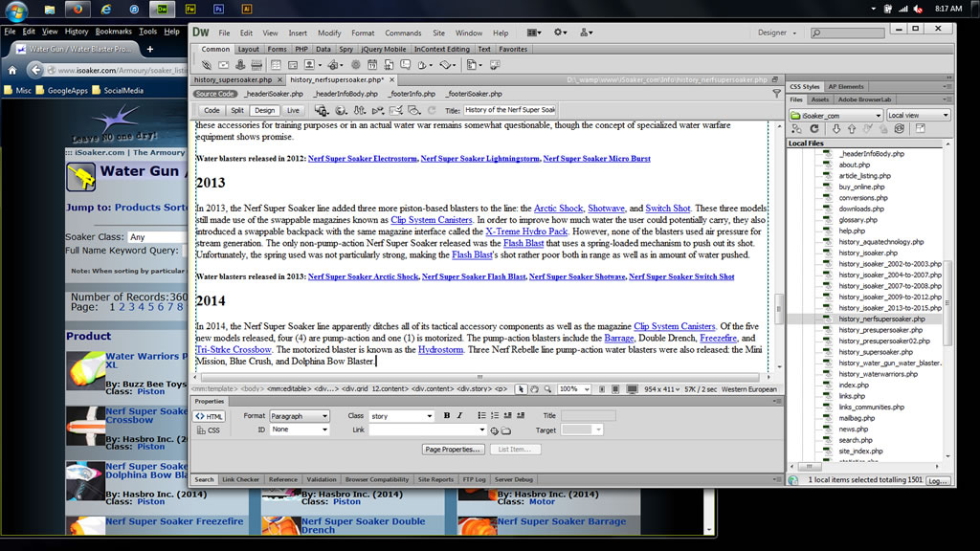This screenshot has width=980, height=551.
Task: Switch to Code view
Action: coord(212,111)
